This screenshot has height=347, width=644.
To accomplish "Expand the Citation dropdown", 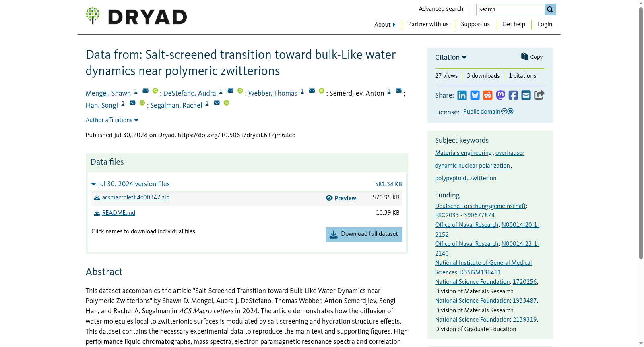I will point(451,57).
